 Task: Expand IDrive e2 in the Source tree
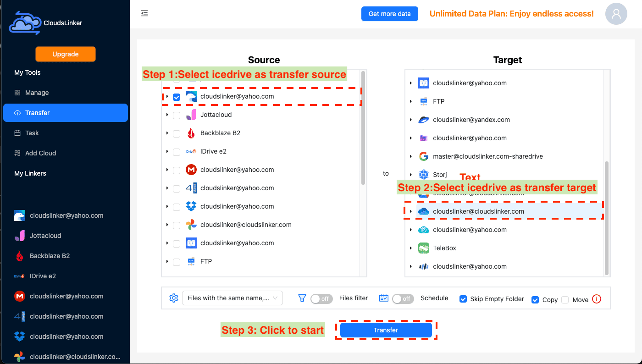pyautogui.click(x=167, y=151)
